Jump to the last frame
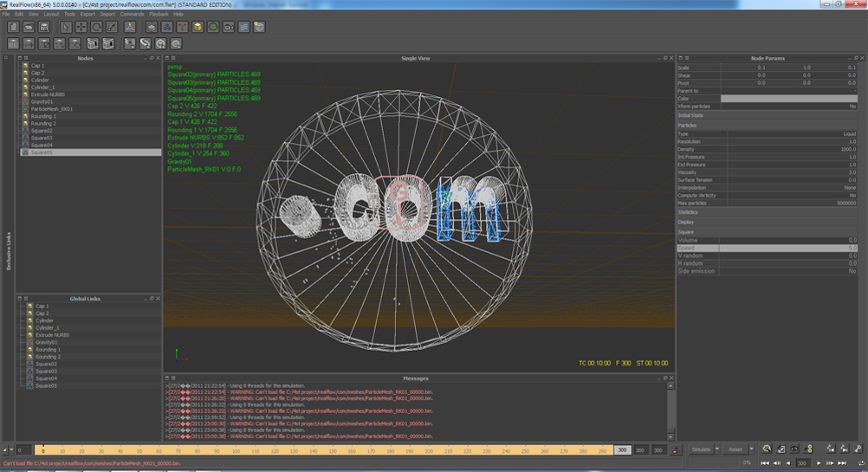The width and height of the screenshot is (868, 472). [842, 463]
